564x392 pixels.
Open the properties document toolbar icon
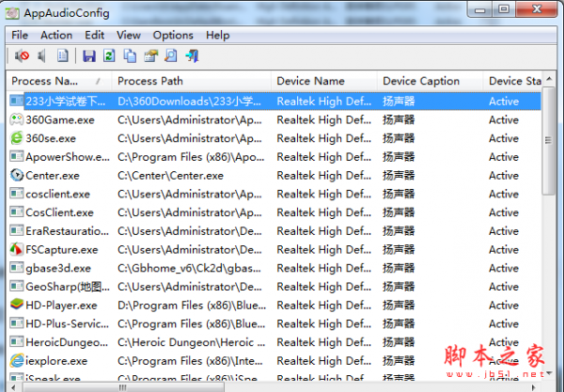click(x=63, y=55)
